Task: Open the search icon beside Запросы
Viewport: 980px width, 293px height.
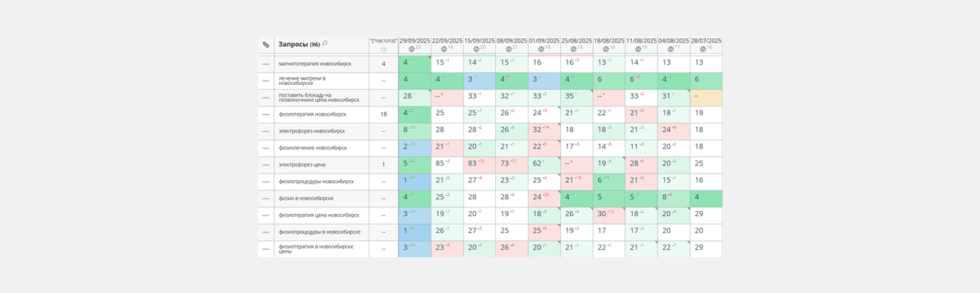Action: [325, 44]
